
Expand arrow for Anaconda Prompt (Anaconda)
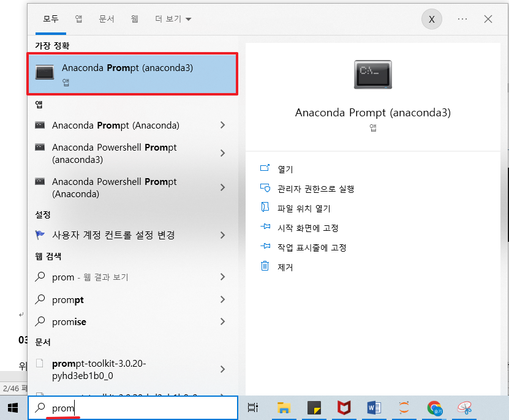click(223, 125)
